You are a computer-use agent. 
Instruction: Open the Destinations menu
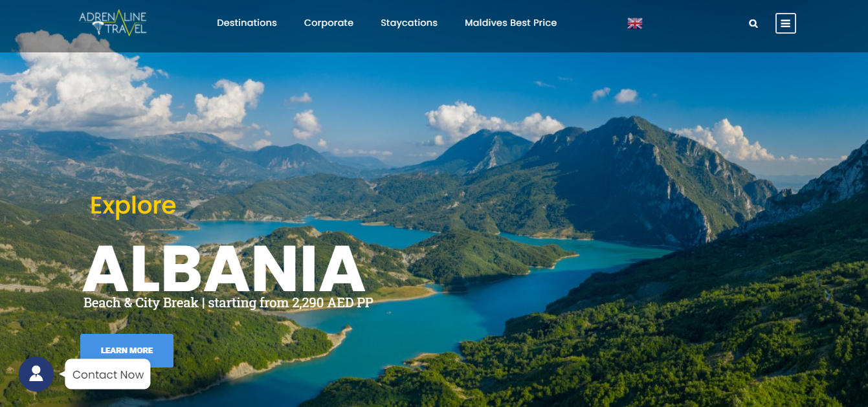tap(247, 23)
